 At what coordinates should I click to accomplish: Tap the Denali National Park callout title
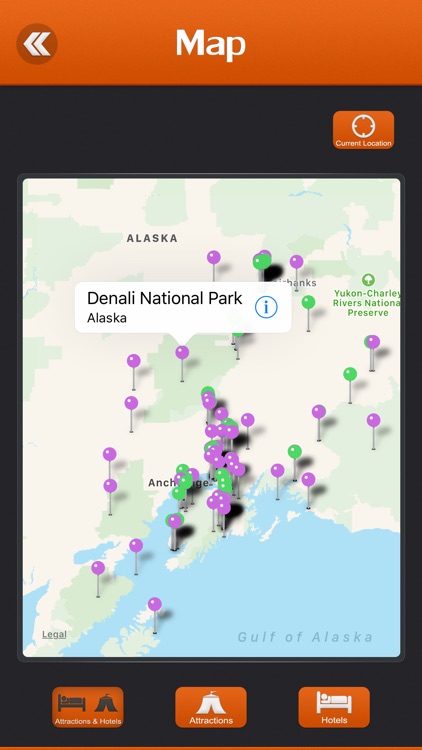click(x=165, y=298)
